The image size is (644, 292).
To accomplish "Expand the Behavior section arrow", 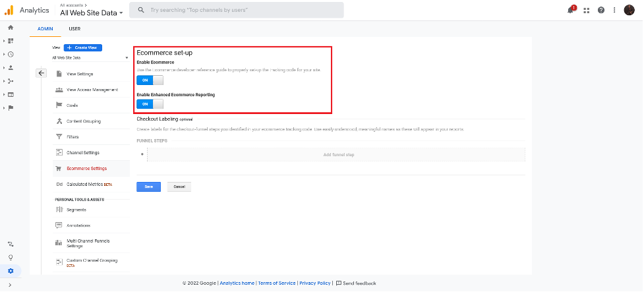I will click(x=4, y=94).
